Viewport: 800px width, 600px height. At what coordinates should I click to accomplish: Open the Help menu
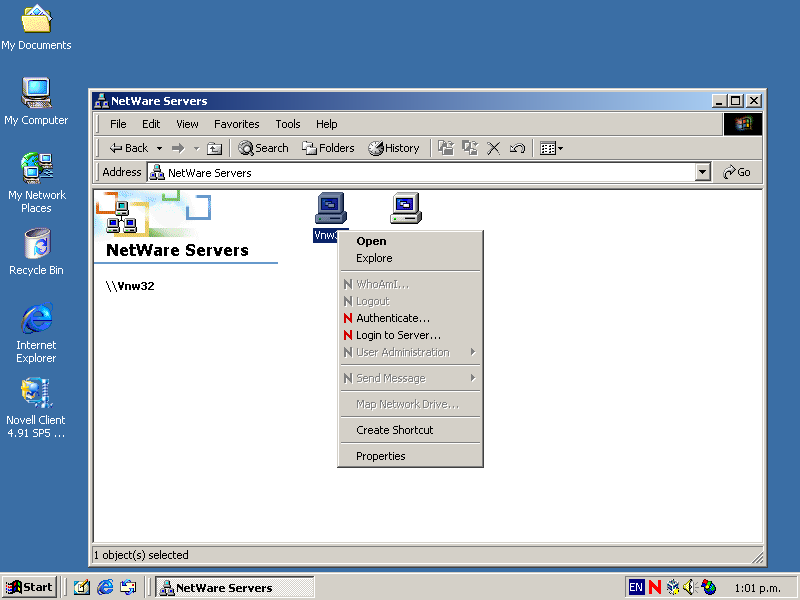pyautogui.click(x=327, y=124)
